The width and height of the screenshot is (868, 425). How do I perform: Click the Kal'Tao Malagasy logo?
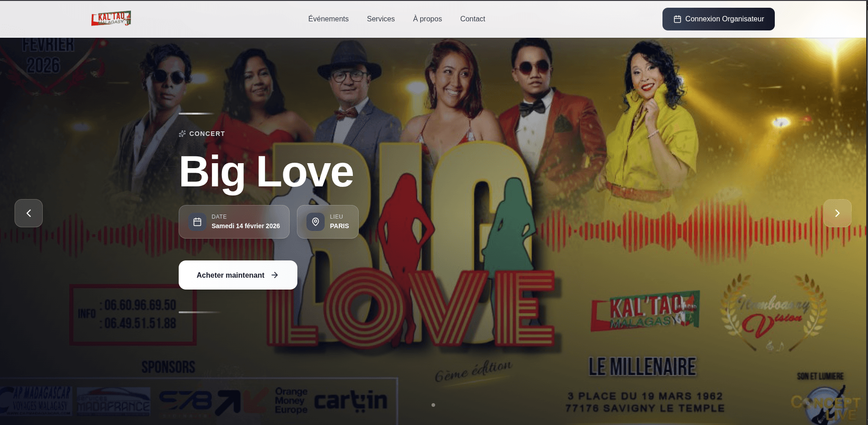point(111,19)
